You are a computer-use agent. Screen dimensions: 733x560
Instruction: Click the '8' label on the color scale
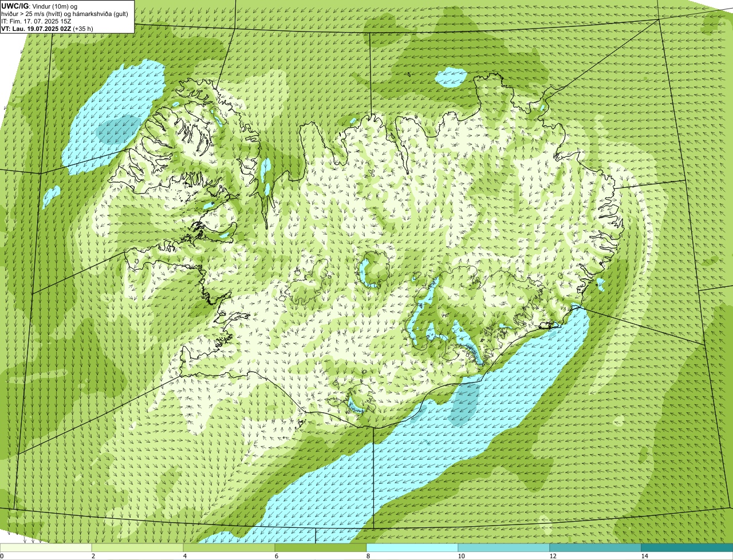pos(368,556)
